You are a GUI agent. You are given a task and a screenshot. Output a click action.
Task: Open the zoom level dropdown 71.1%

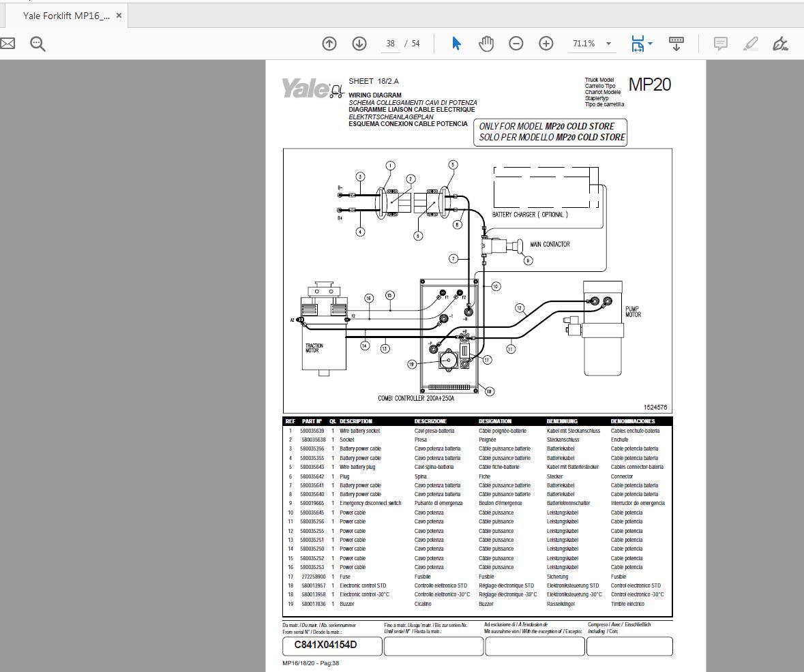[609, 44]
